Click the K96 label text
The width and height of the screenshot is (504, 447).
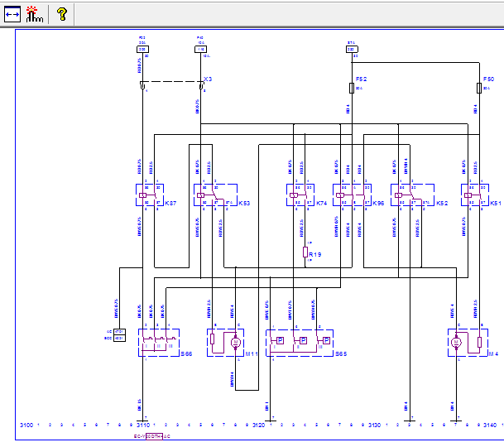379,203
